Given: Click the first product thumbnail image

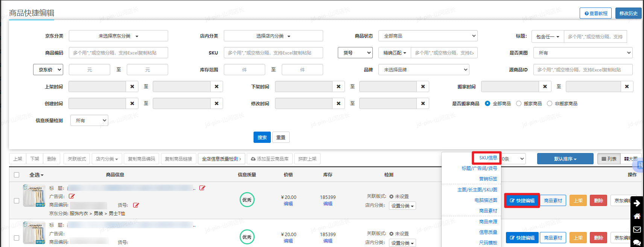Looking at the screenshot, I should click(34, 195).
